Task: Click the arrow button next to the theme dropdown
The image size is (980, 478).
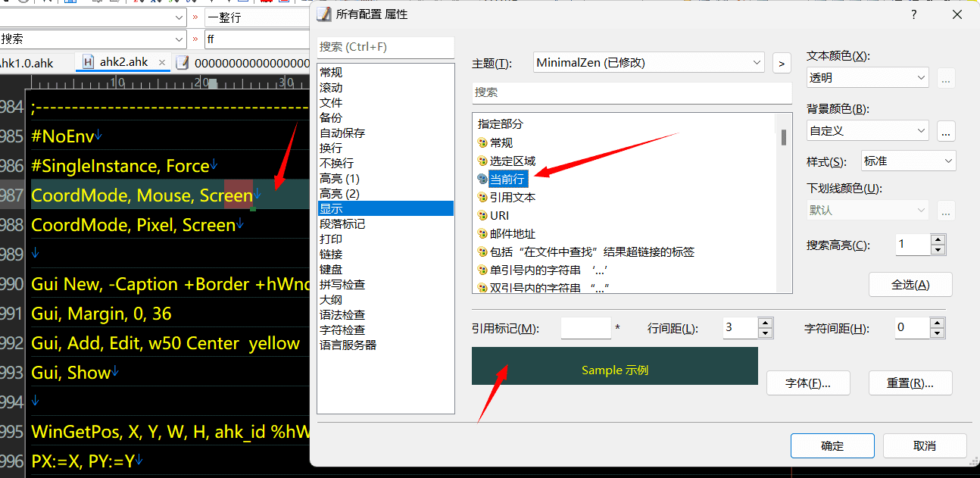Action: coord(782,63)
